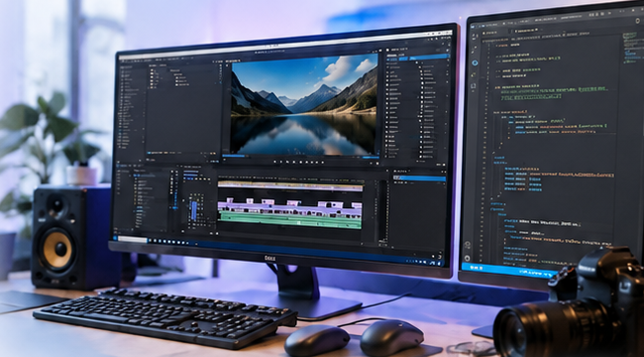Click the blue vertical fader in the mixer
The image size is (644, 357).
point(194,210)
